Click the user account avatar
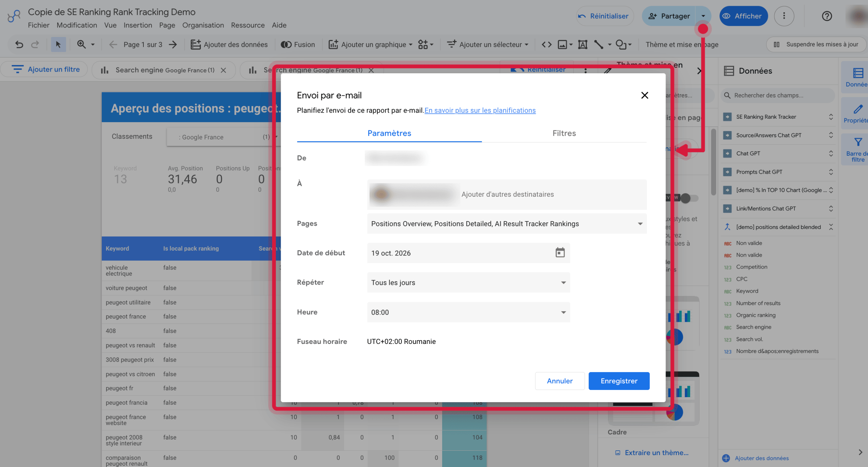This screenshot has height=467, width=868. coord(858,16)
